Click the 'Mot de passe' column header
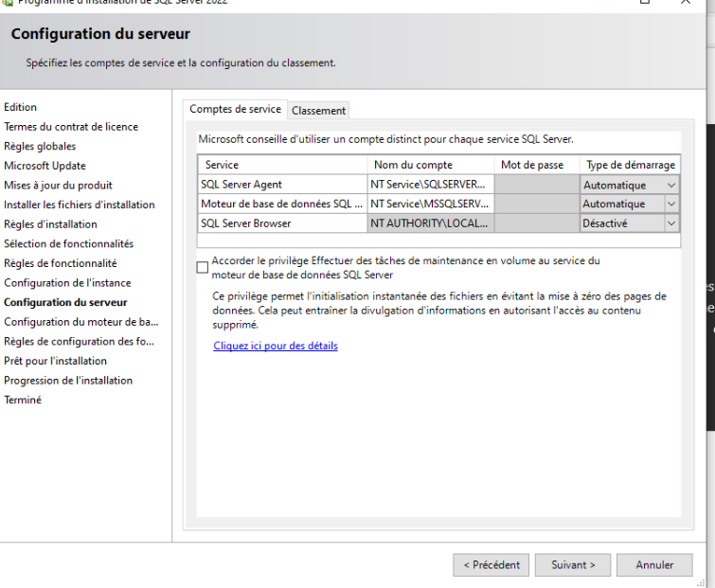715x588 pixels. pyautogui.click(x=537, y=165)
